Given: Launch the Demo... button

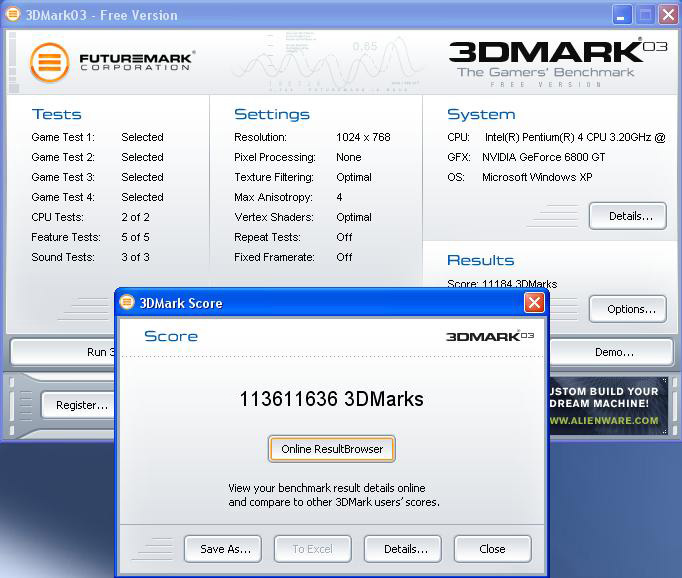Looking at the screenshot, I should click(613, 352).
